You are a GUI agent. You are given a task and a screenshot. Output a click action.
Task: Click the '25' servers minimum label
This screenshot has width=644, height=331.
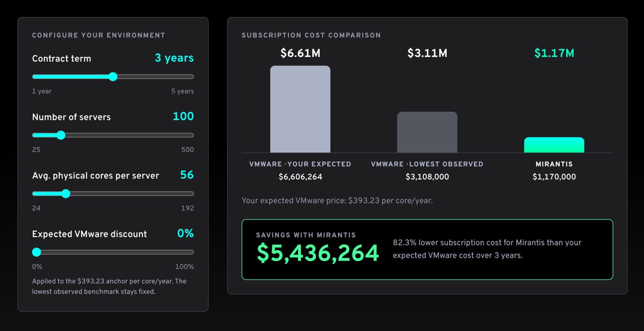(x=36, y=149)
